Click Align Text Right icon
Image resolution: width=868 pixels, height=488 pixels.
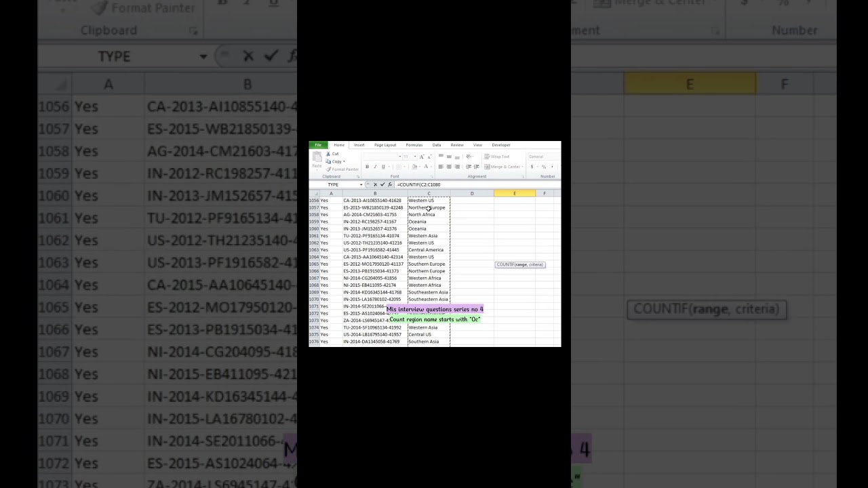point(457,167)
